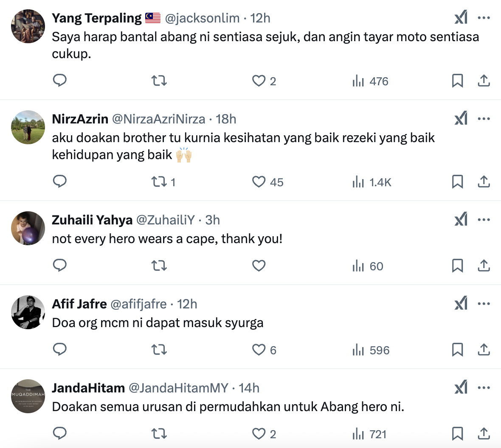Screen dimensions: 501x448
Task: Click Grok icon on Zuhaili Yahya's tweet
Action: tap(461, 219)
